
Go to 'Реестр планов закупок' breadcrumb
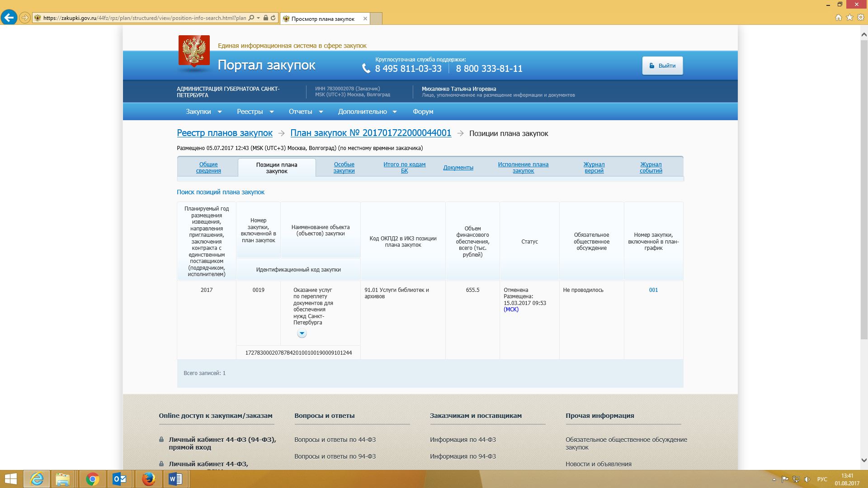[x=225, y=133]
